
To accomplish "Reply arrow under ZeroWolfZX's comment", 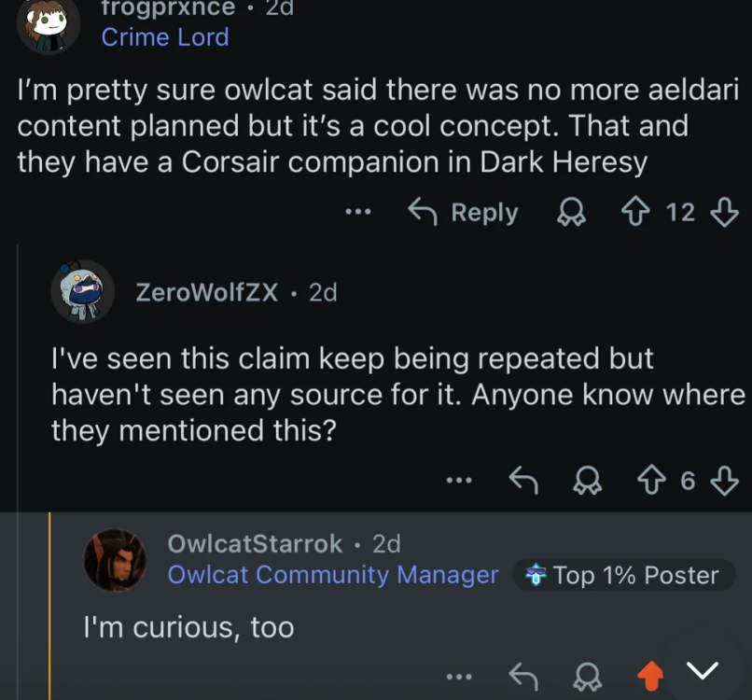I will coord(523,480).
